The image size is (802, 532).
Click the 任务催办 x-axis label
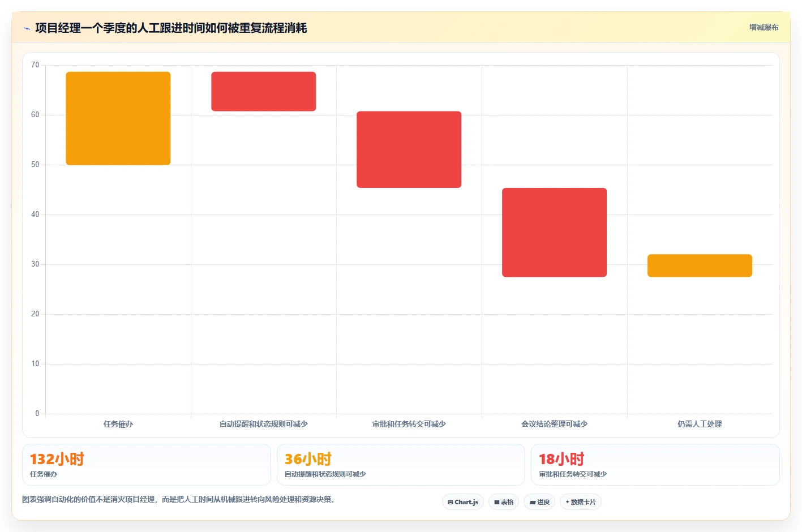pyautogui.click(x=118, y=424)
